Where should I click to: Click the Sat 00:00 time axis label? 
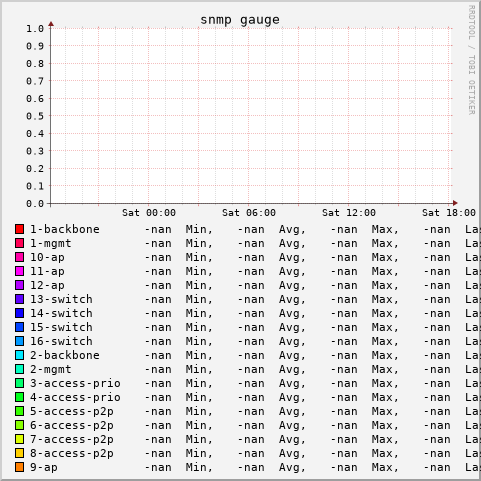[149, 213]
